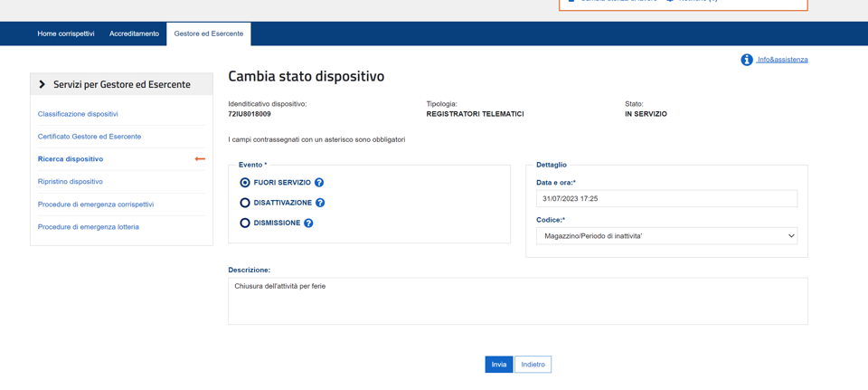Select the Gestore ed Esercente tab
The width and height of the screenshot is (868, 390).
(209, 33)
